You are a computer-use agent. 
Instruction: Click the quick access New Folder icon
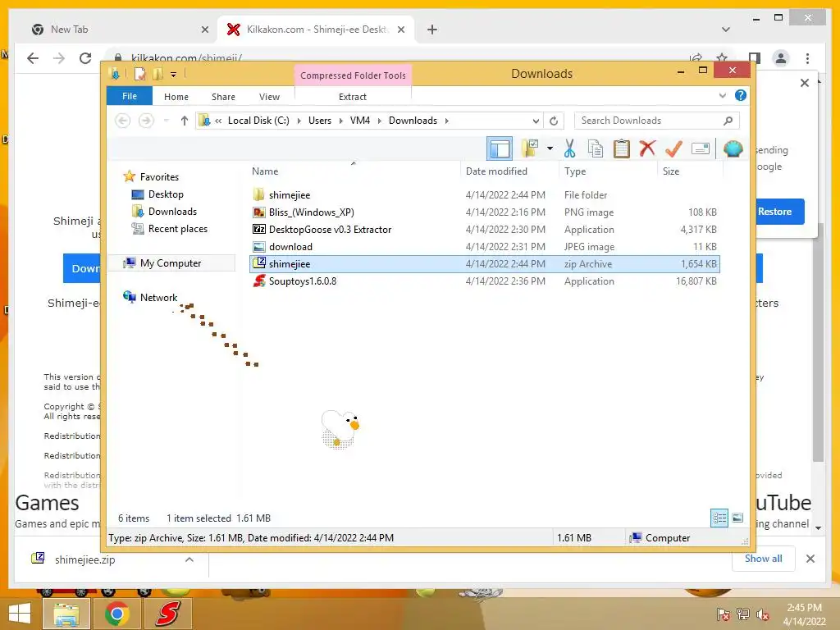click(157, 74)
